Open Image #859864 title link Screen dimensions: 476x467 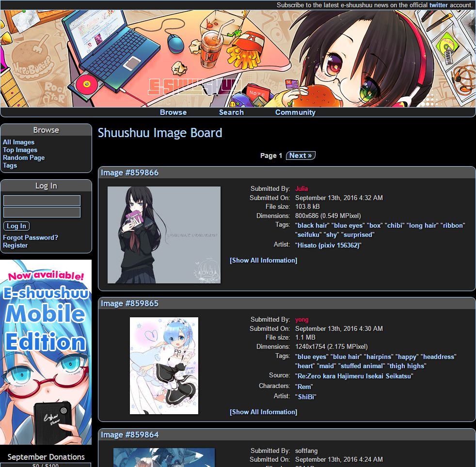click(129, 435)
